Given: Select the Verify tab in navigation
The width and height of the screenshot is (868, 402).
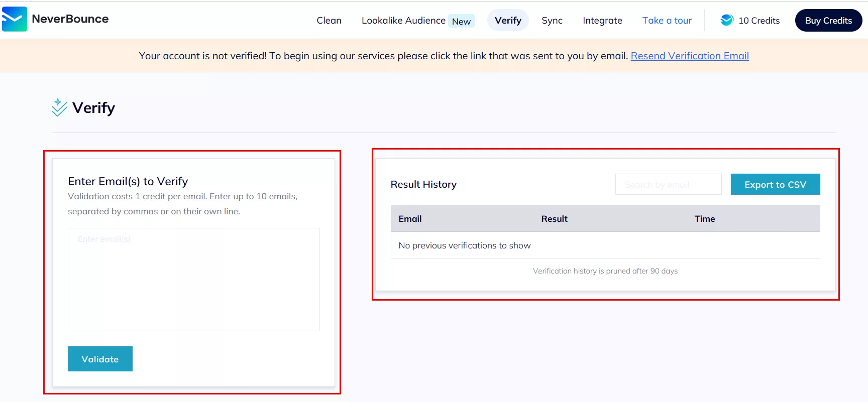Looking at the screenshot, I should (x=508, y=21).
